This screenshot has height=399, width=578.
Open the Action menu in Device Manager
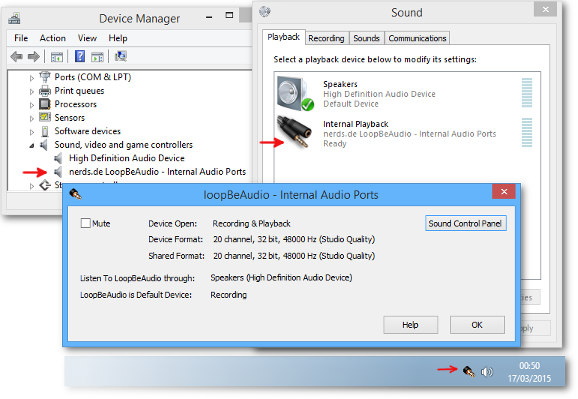(53, 38)
